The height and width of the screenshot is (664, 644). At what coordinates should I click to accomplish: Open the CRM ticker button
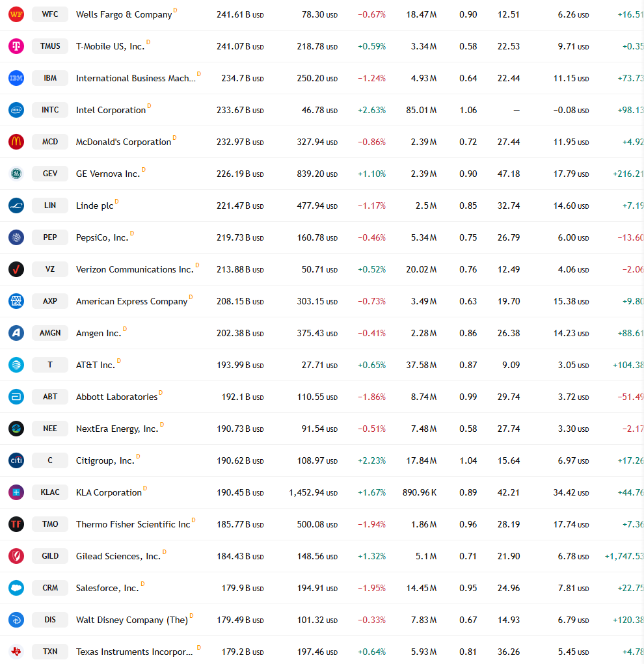50,588
